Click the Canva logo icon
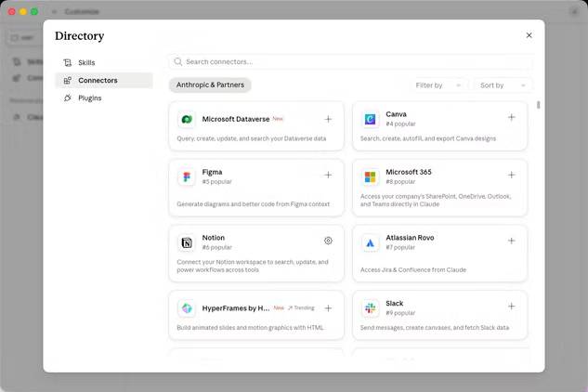Image resolution: width=588 pixels, height=392 pixels. (370, 119)
